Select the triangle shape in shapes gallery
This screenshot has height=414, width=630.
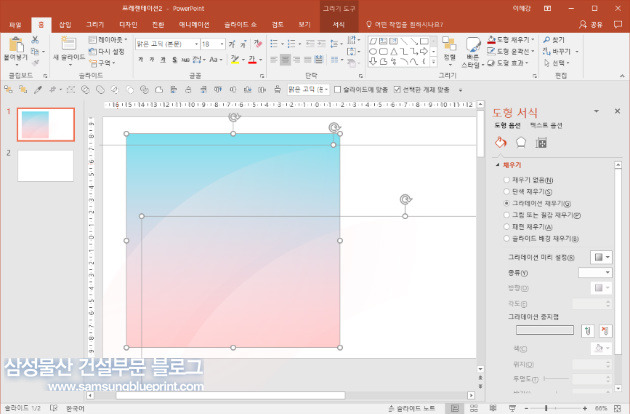[394, 51]
